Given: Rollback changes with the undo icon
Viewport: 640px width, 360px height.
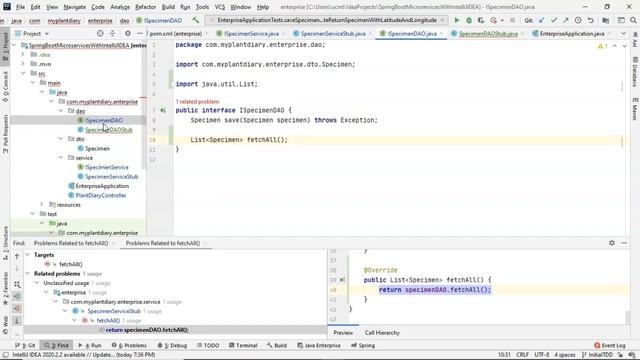Looking at the screenshot, I should point(590,20).
